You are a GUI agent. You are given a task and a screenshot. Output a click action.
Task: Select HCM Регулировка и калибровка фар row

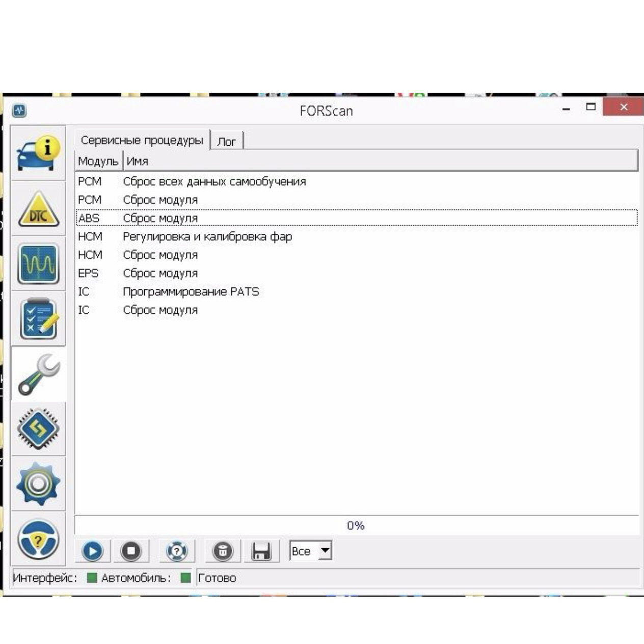coord(357,236)
